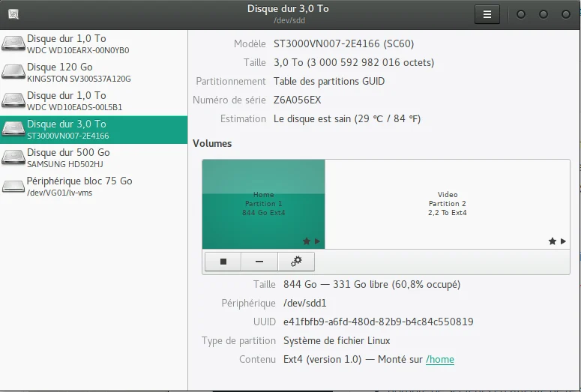Click the KINGSTON disk drive icon
The height and width of the screenshot is (392, 581).
point(13,72)
